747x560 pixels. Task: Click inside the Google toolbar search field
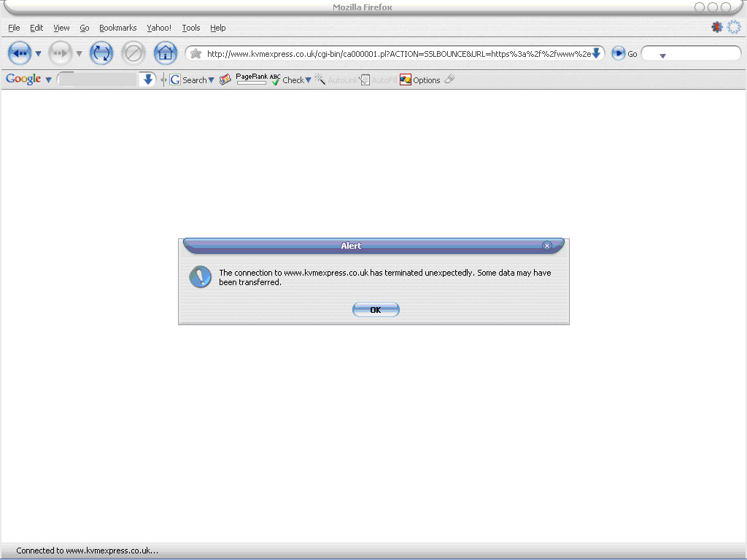coord(98,79)
